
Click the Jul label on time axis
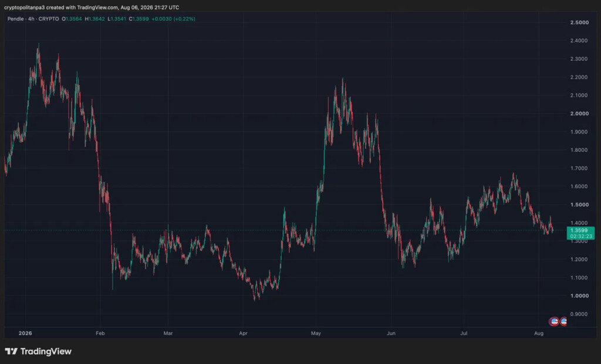pyautogui.click(x=464, y=334)
